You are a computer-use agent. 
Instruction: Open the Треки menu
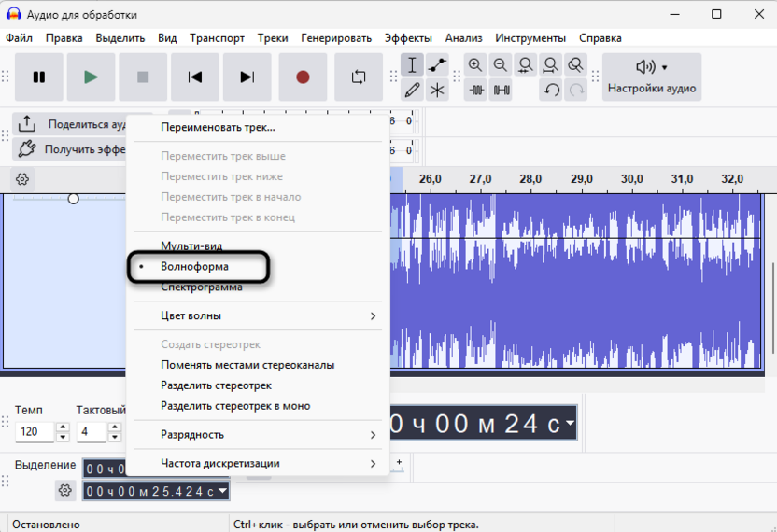[273, 38]
